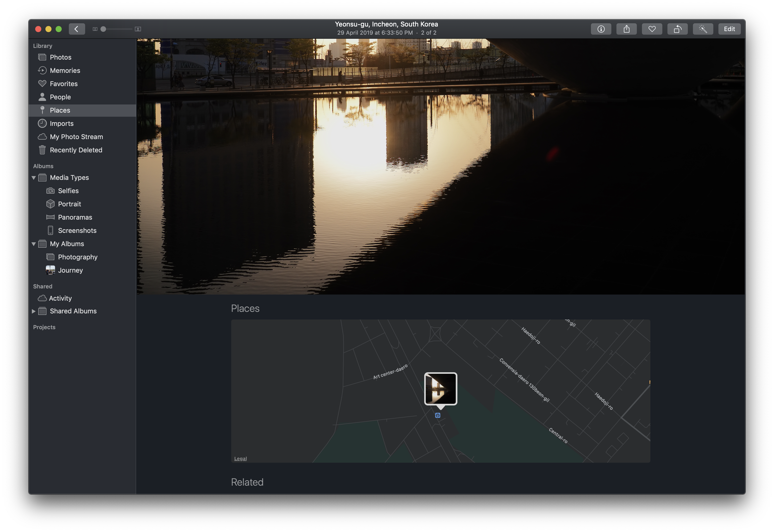Click the Share toolbar icon

point(626,29)
